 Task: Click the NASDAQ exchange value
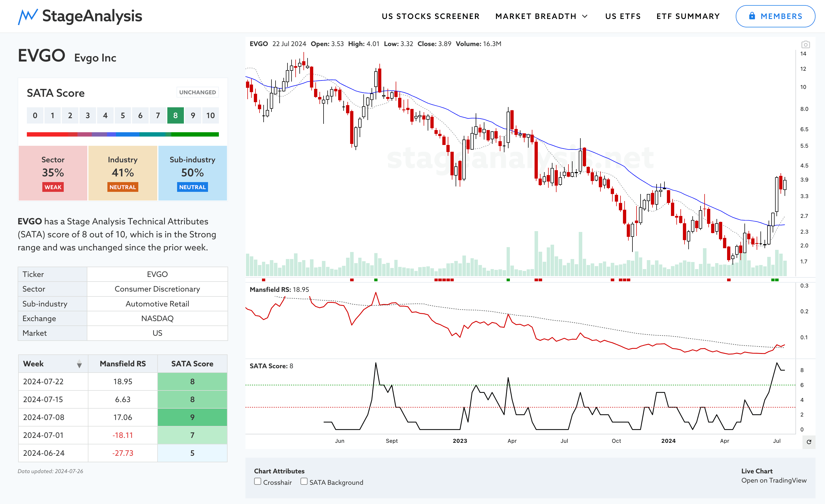[x=157, y=318]
